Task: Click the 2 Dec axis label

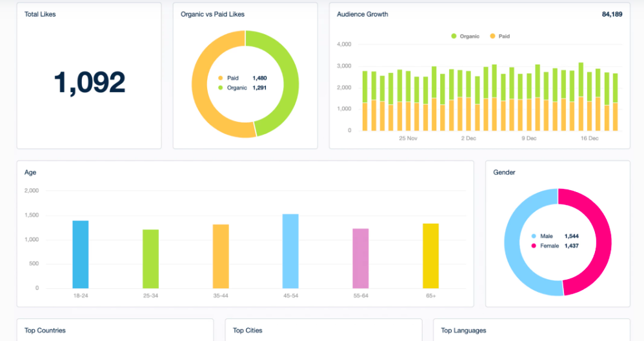Action: coord(468,139)
